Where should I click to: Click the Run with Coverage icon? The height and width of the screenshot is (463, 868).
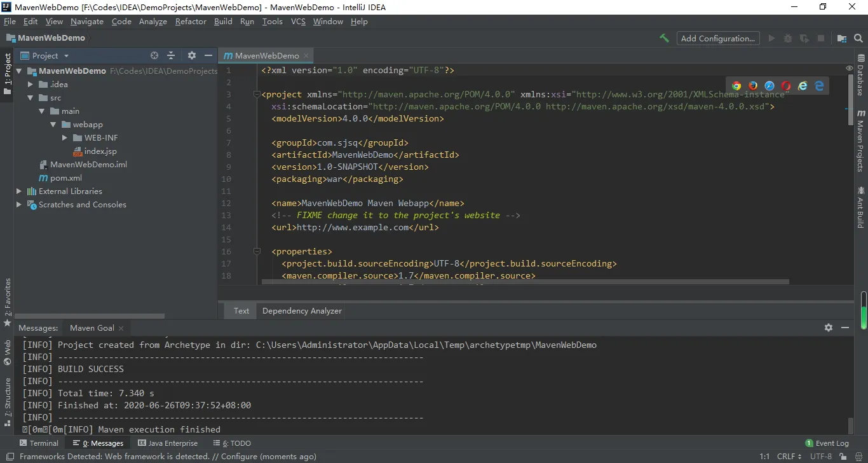pyautogui.click(x=804, y=38)
